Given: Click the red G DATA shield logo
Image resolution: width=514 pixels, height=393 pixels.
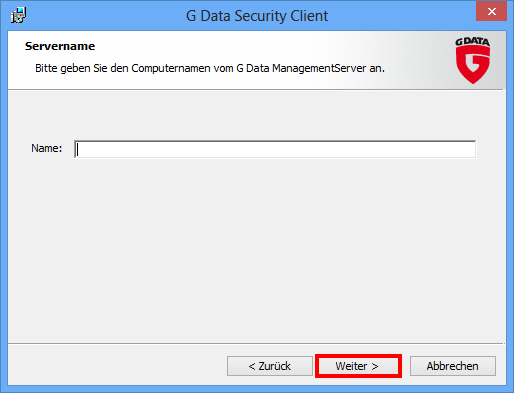Looking at the screenshot, I should click(x=473, y=65).
